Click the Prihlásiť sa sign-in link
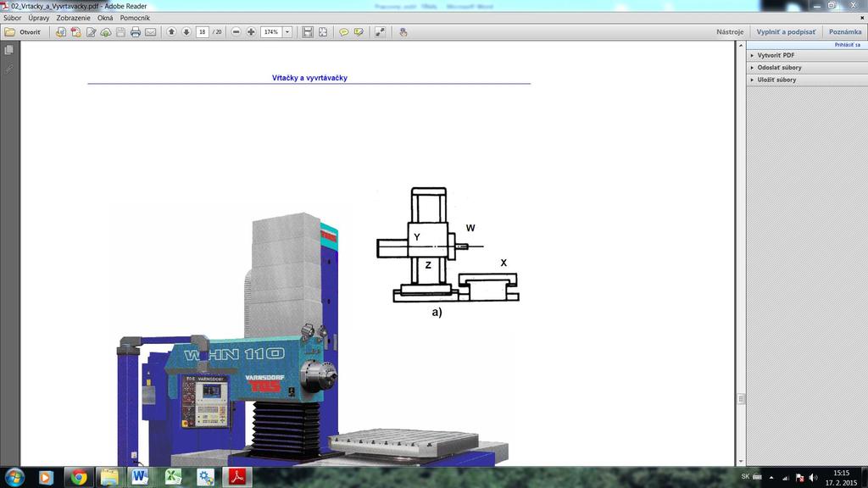The height and width of the screenshot is (488, 868). point(848,45)
